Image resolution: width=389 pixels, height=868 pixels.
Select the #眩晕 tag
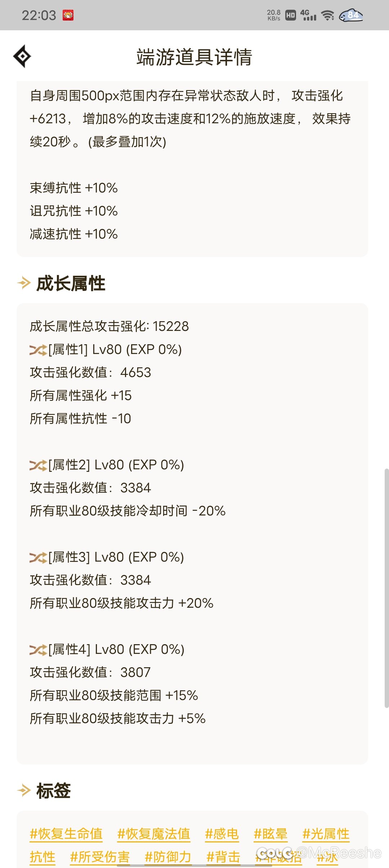(270, 834)
